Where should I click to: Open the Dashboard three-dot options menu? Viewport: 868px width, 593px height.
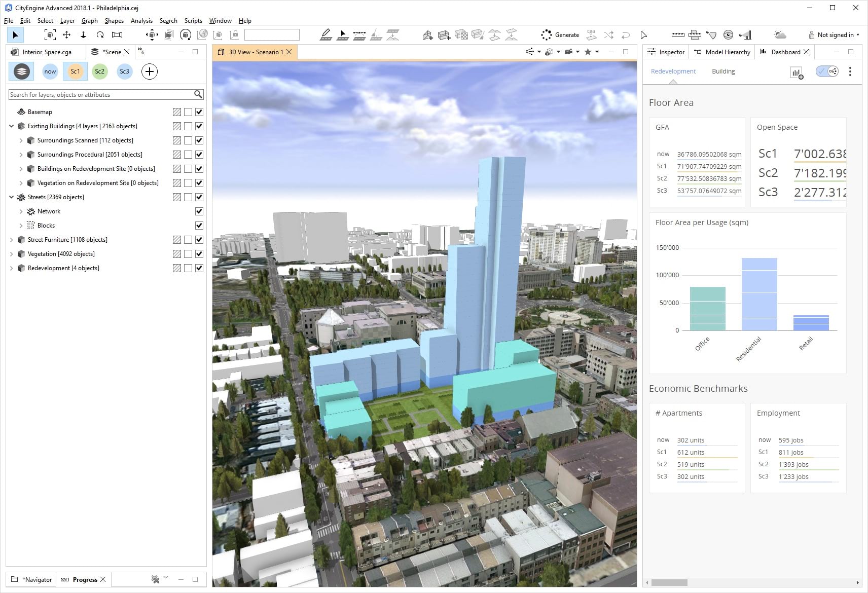tap(850, 71)
